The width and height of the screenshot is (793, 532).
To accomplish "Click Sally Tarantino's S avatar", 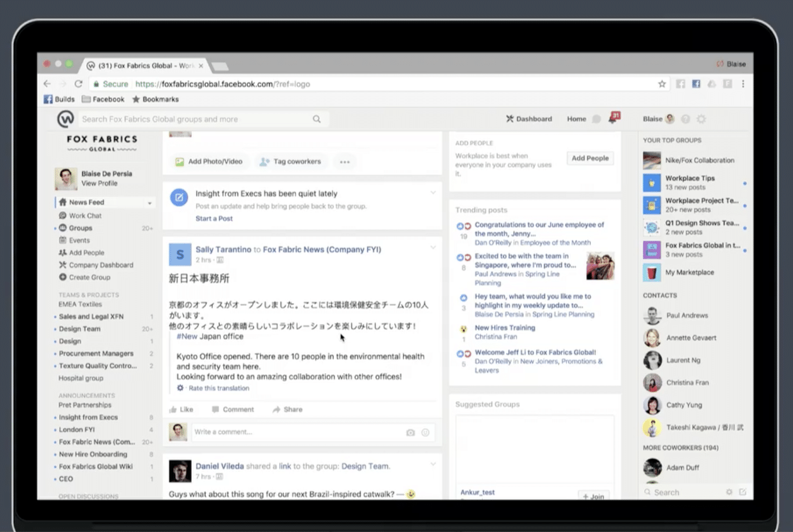I will (180, 254).
